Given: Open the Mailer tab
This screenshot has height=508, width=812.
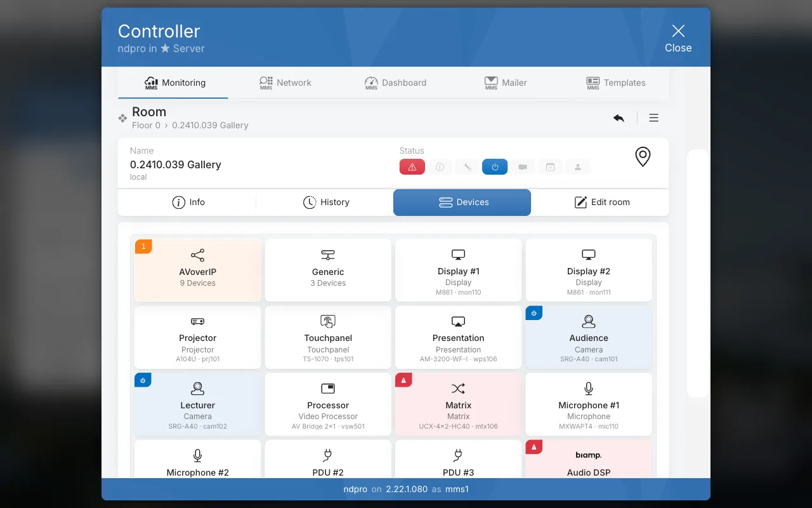Looking at the screenshot, I should (x=505, y=83).
